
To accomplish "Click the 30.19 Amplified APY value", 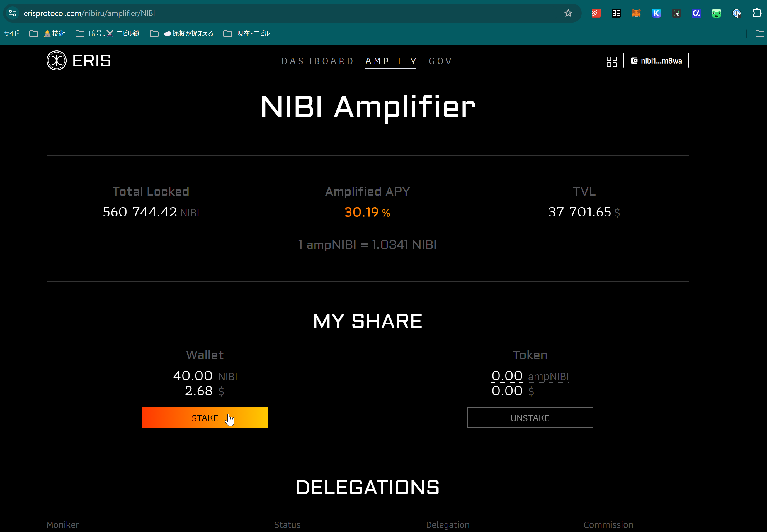I will point(361,212).
